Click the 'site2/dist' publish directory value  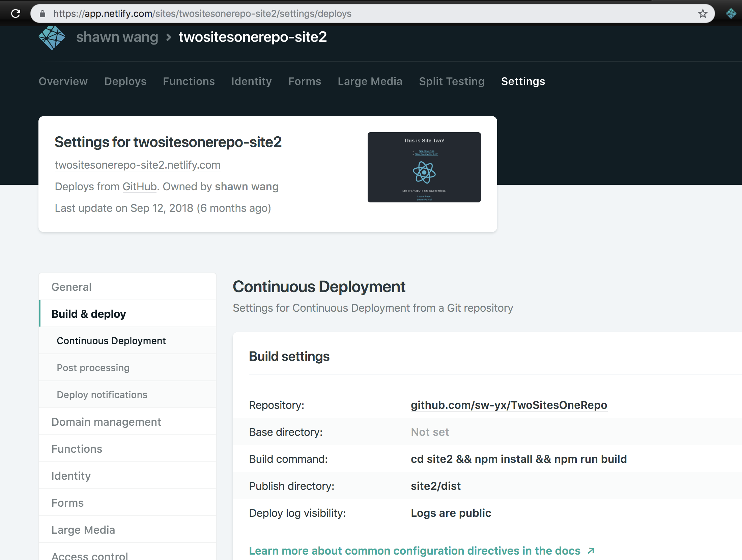[x=436, y=486]
